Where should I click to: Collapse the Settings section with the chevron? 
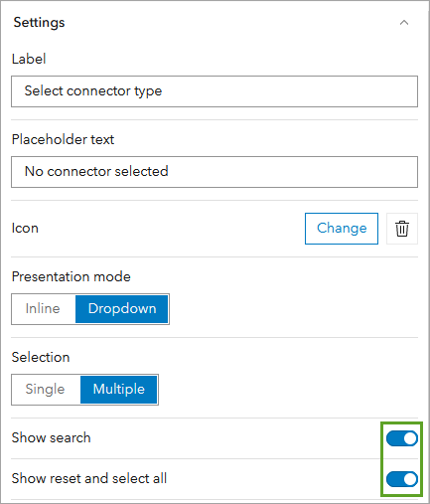tap(404, 23)
